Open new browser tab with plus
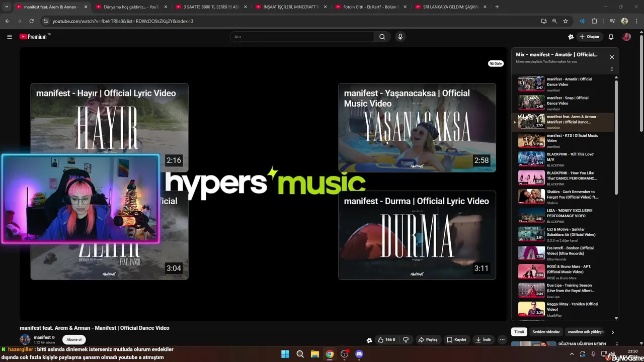Viewport: 644px width, 362px height. tap(497, 7)
